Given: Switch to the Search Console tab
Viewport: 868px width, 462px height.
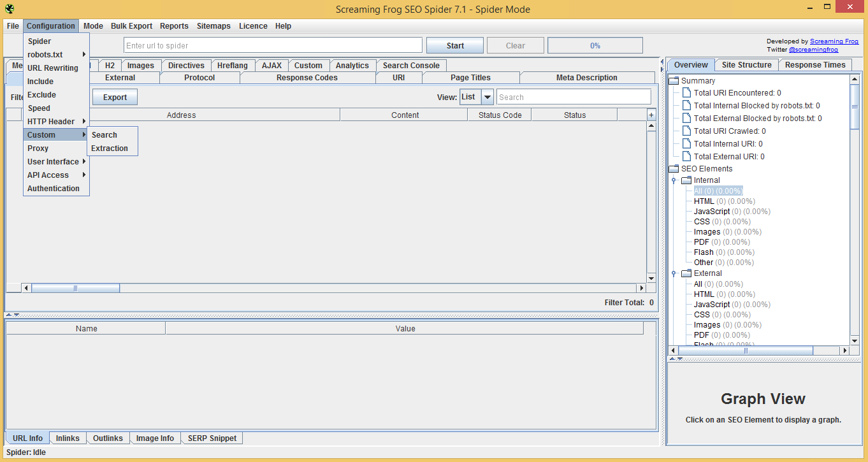Looking at the screenshot, I should click(x=411, y=66).
